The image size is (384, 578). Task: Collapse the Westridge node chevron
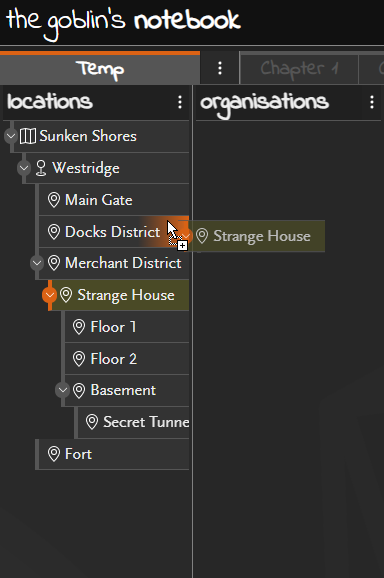24,168
